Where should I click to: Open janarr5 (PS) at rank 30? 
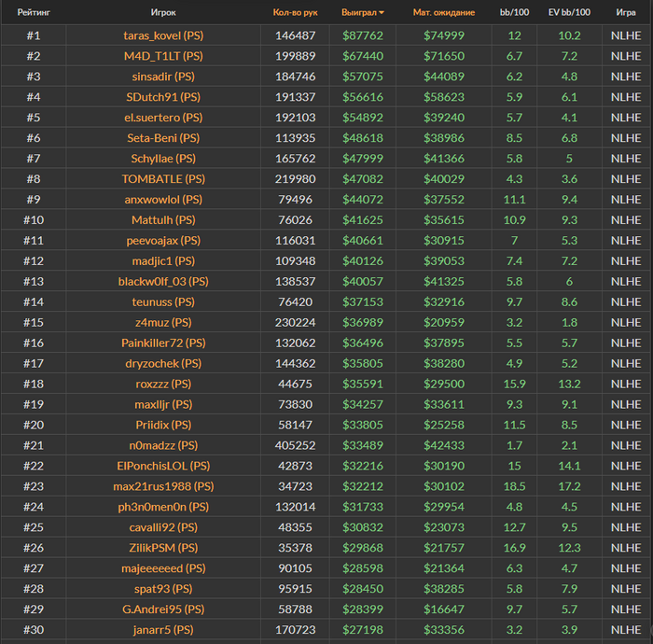(x=163, y=630)
